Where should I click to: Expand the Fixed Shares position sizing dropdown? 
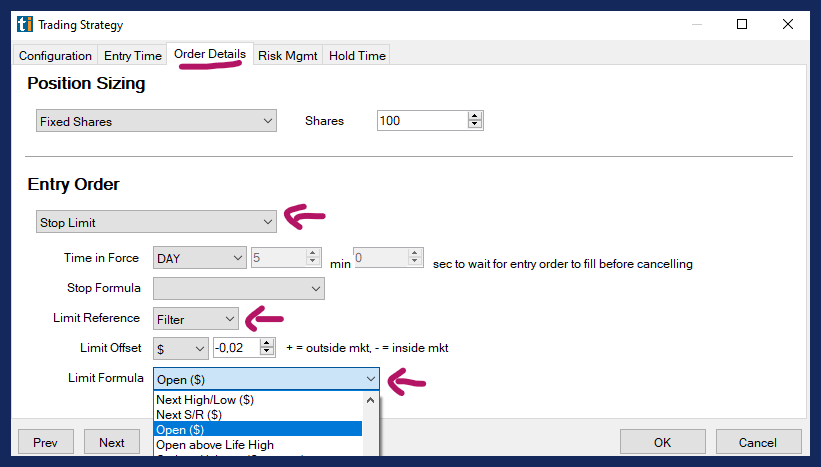click(x=155, y=121)
